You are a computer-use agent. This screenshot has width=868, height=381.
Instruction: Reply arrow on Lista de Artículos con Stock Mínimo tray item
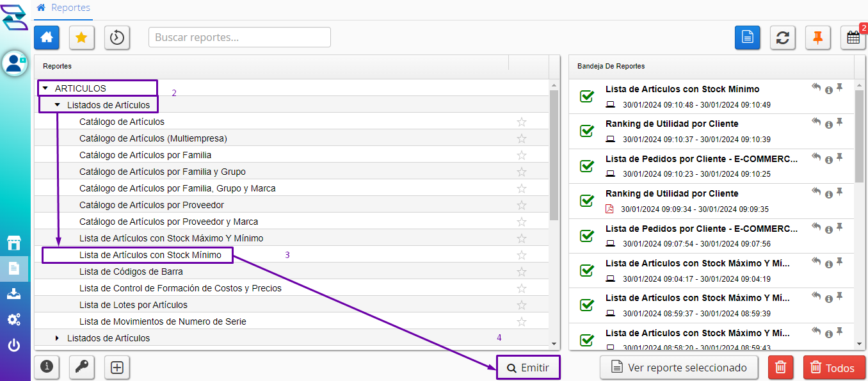(x=816, y=88)
